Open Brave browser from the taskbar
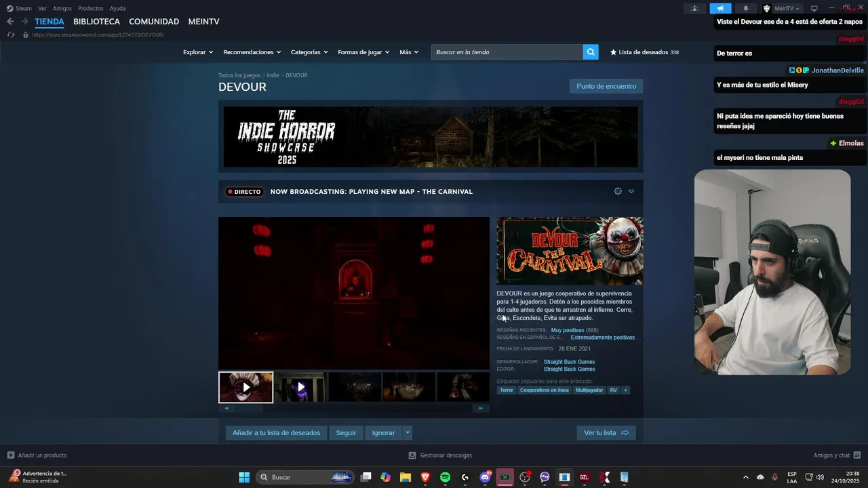Image resolution: width=868 pixels, height=488 pixels. [425, 477]
